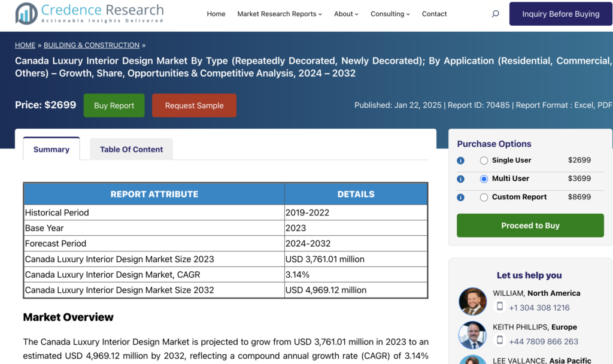Expand the Market Research Reports menu

point(280,14)
